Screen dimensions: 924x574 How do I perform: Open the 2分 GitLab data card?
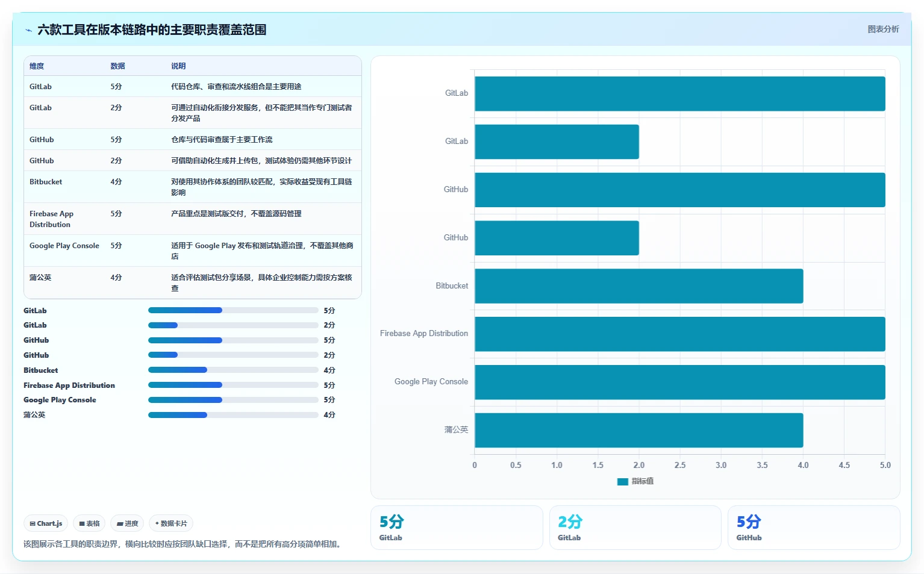pos(635,528)
